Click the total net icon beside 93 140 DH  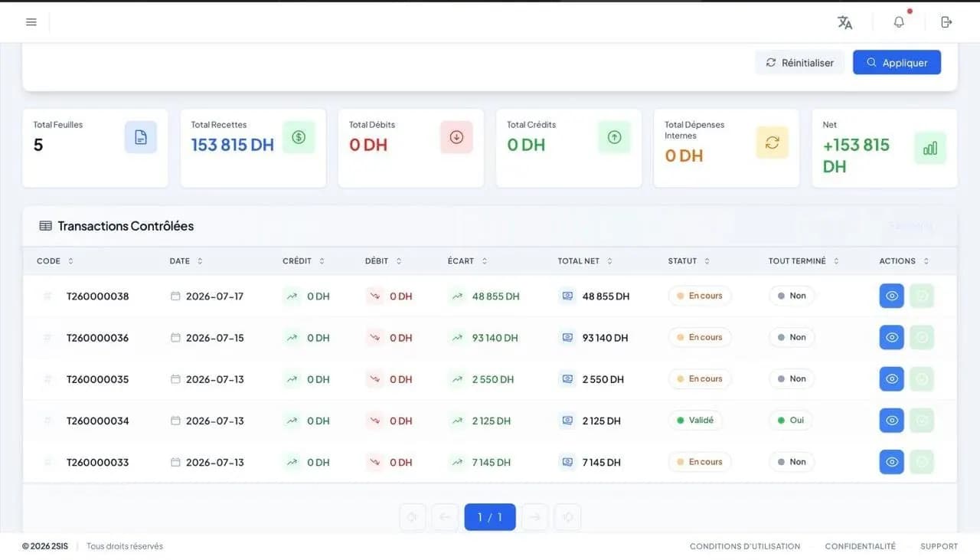(x=567, y=337)
